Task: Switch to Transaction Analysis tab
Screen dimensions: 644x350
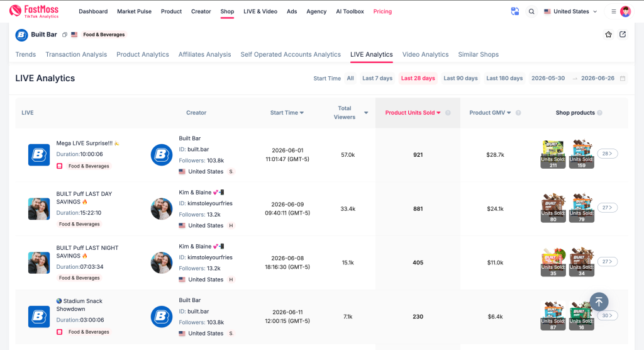Action: click(x=76, y=54)
